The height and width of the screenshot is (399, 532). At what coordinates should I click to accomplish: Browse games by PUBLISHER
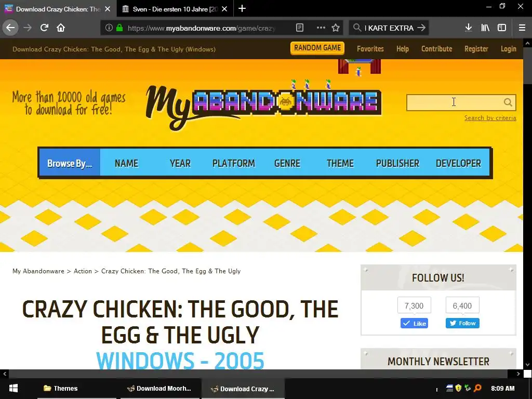coord(397,163)
